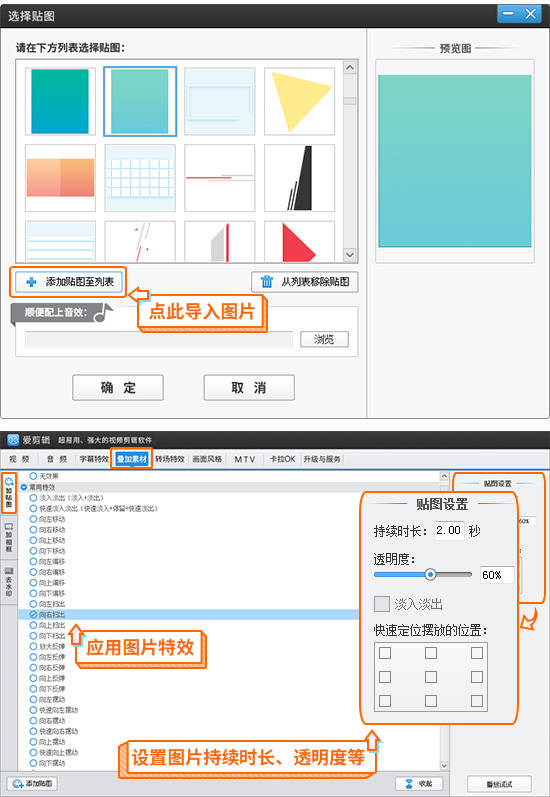
Task: Open the 转场特效 tab
Action: tap(170, 459)
